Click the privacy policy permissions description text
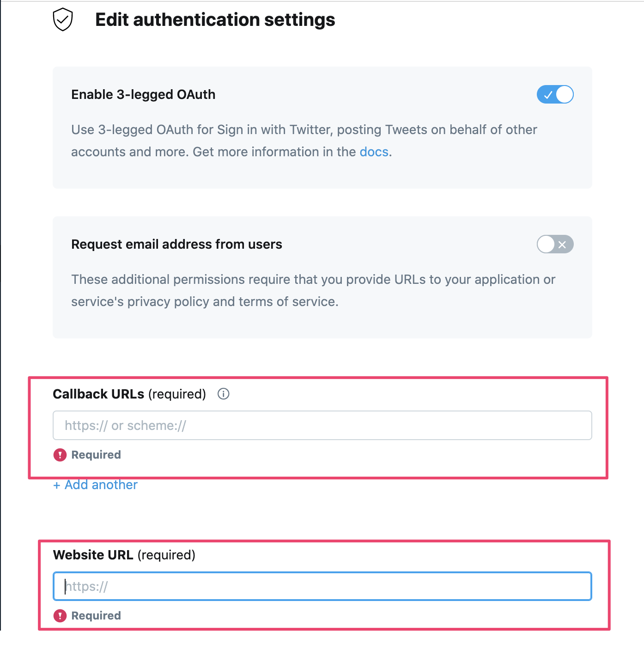This screenshot has width=644, height=650. point(313,290)
